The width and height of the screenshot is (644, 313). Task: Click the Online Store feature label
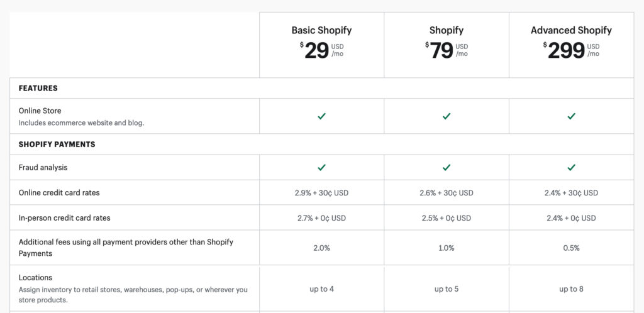[40, 111]
